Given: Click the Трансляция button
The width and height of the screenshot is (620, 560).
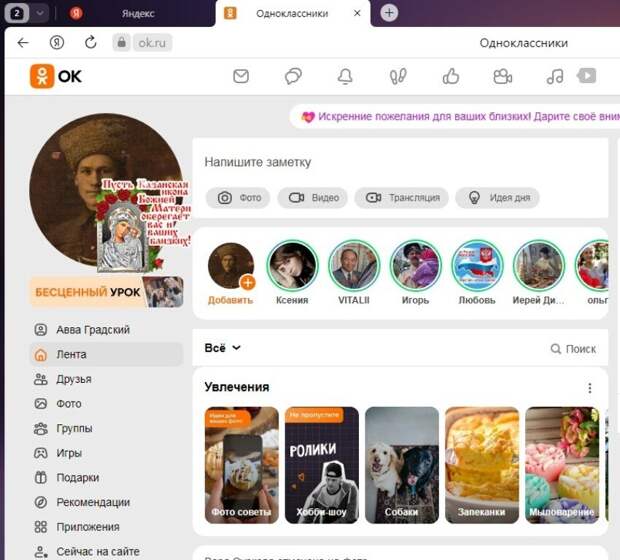Looking at the screenshot, I should pos(403,198).
